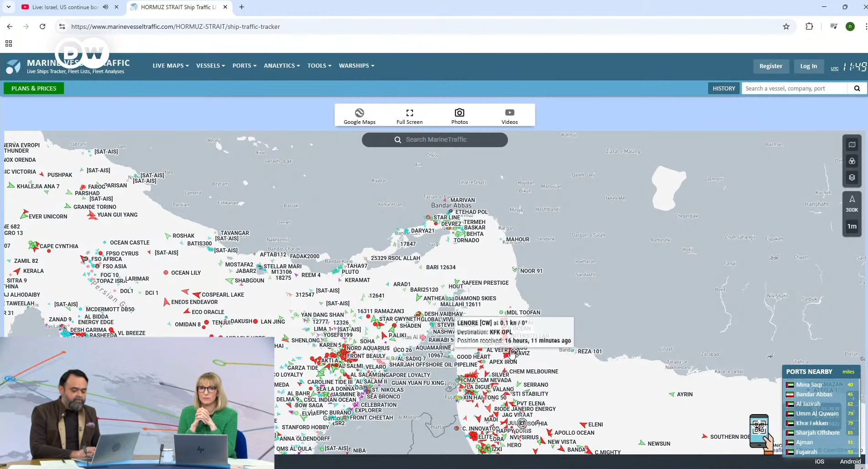Open the browser profile avatar
Viewport: 868px width, 469px height.
pos(850,27)
